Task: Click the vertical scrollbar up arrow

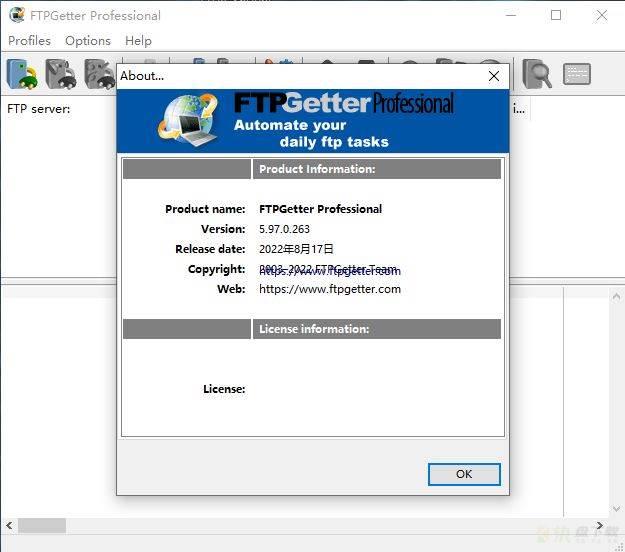Action: pyautogui.click(x=616, y=296)
